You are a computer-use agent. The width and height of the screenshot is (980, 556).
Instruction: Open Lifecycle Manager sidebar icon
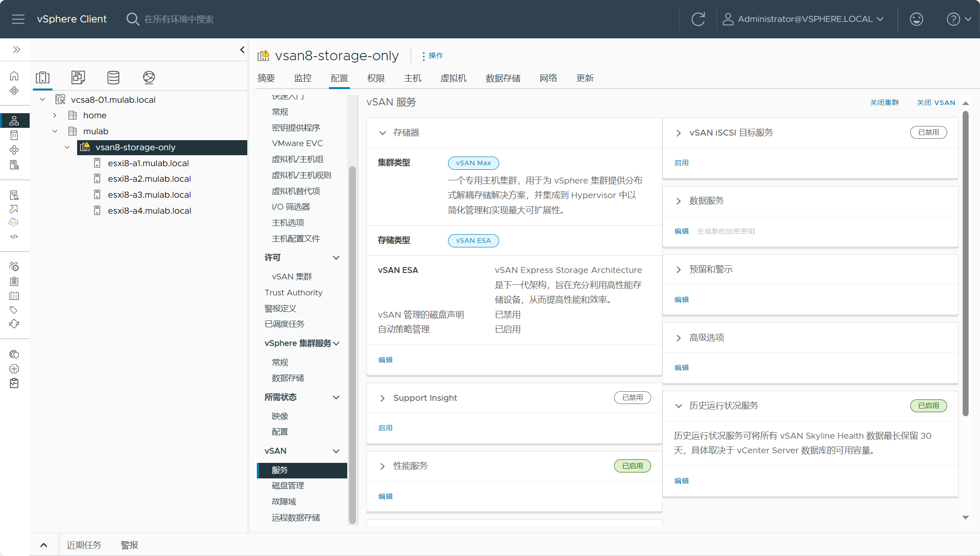click(x=14, y=324)
